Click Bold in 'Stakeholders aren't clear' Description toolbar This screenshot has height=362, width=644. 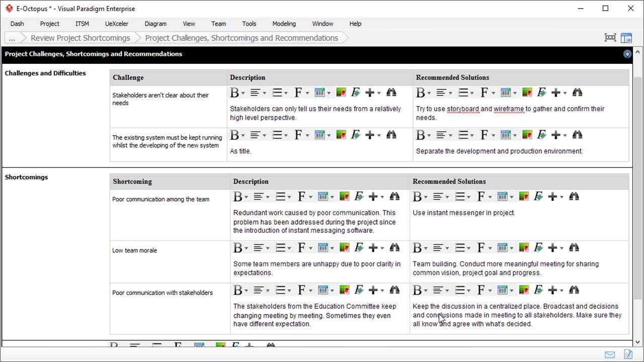click(x=234, y=93)
